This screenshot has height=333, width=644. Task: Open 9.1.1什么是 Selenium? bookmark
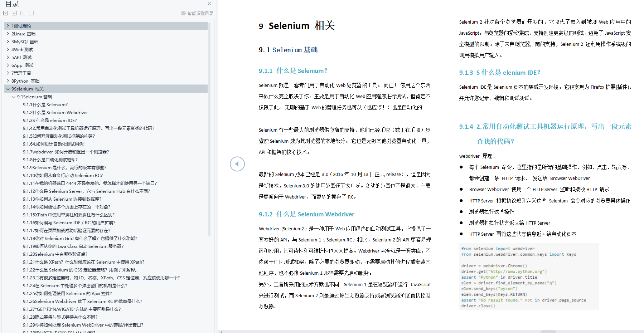tap(45, 104)
